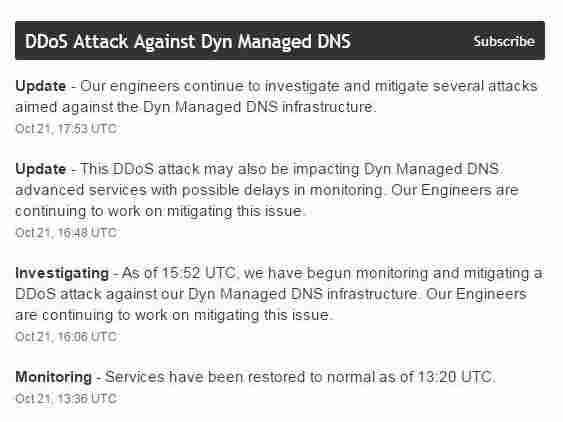Open the DDoS Attack Against Dyn Managed DNS heading
This screenshot has width=563, height=422.
(188, 42)
